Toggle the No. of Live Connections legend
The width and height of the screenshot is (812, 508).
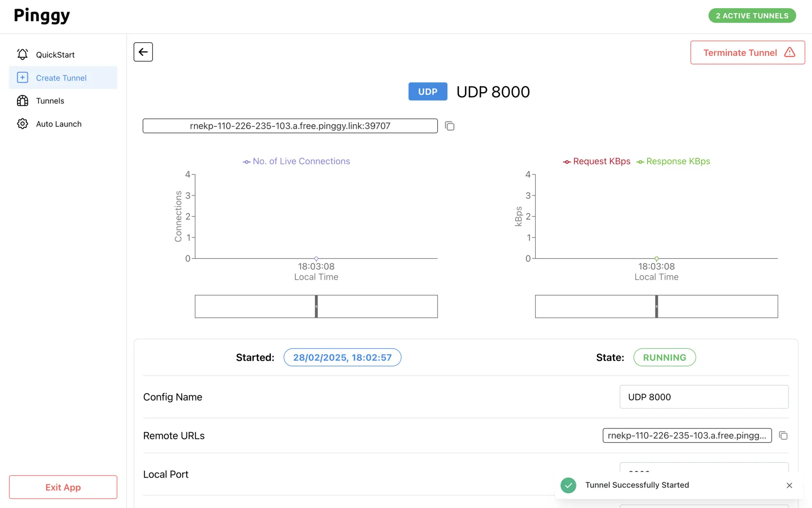click(296, 161)
